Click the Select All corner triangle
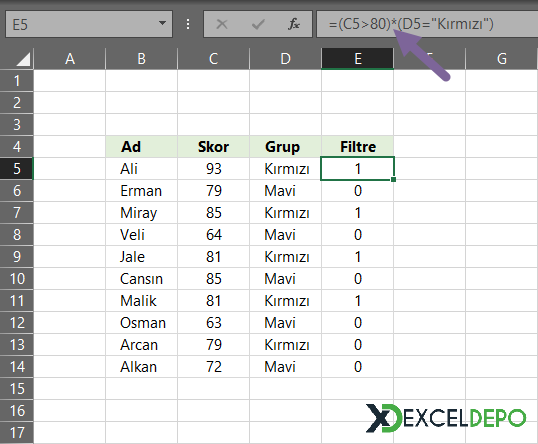Viewport: 538px width, 444px height. pos(22,59)
